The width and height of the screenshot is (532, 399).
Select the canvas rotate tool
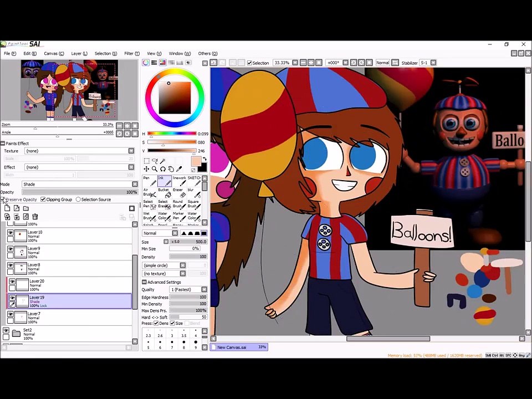pyautogui.click(x=162, y=169)
